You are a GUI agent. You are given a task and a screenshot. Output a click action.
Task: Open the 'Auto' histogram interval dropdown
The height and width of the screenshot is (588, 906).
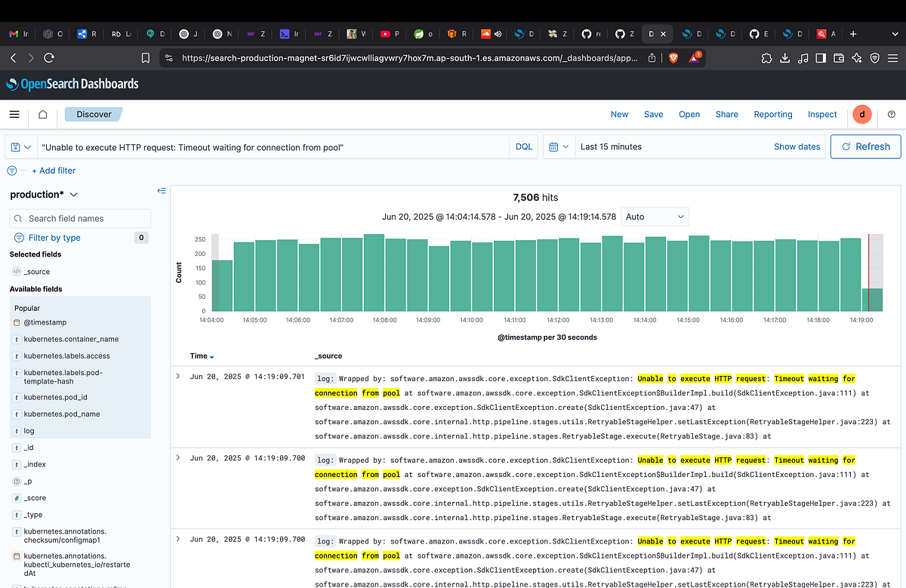click(655, 217)
